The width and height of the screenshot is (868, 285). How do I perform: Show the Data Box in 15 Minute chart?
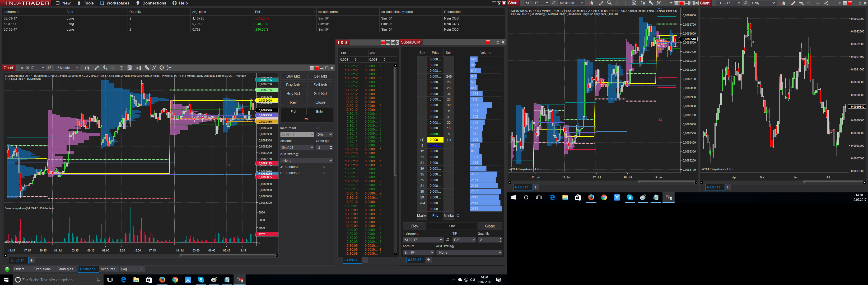130,68
